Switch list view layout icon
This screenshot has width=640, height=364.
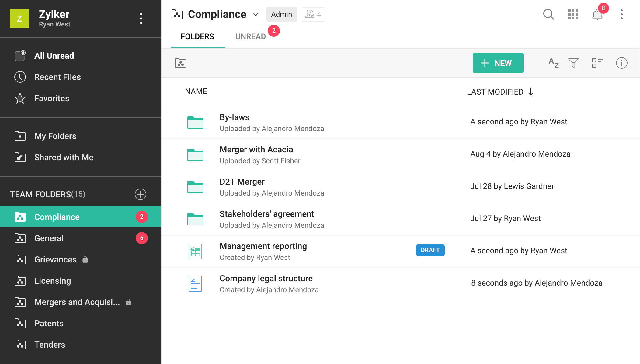(597, 63)
